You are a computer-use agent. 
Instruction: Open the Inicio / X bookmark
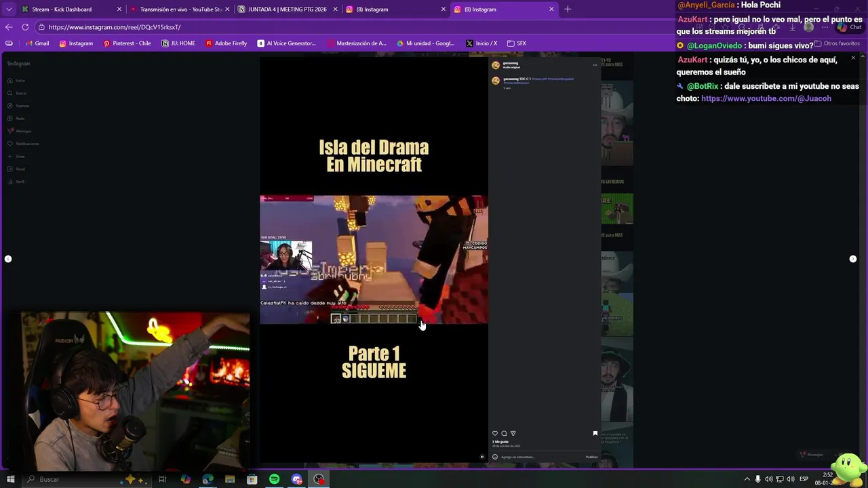click(481, 43)
